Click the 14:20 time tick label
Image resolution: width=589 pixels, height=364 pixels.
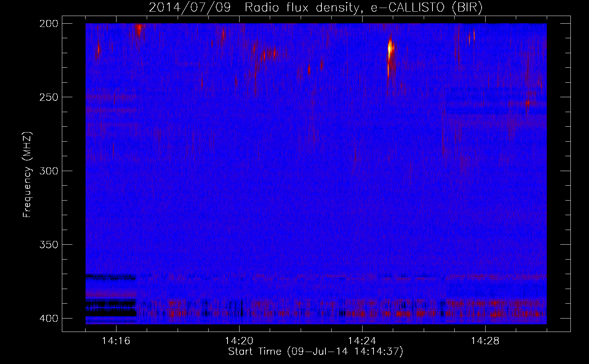239,341
